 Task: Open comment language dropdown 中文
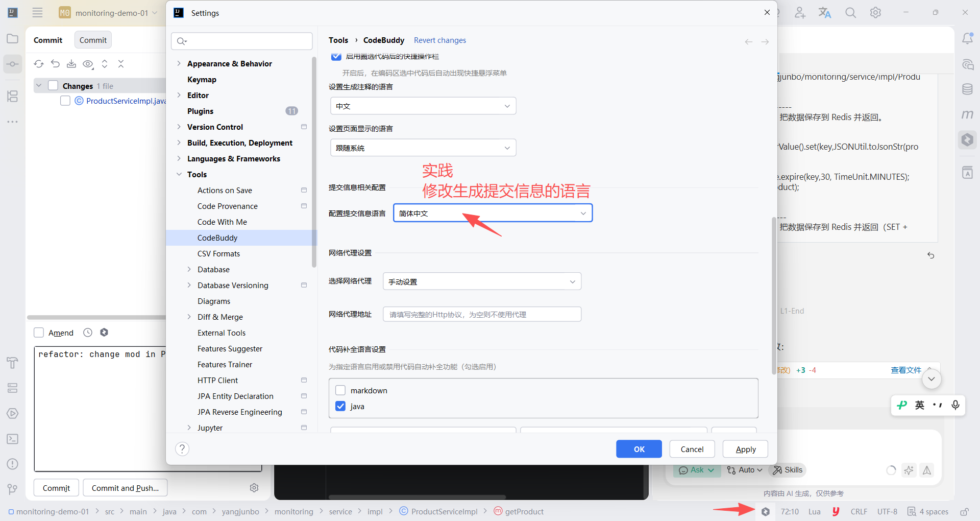tap(423, 106)
